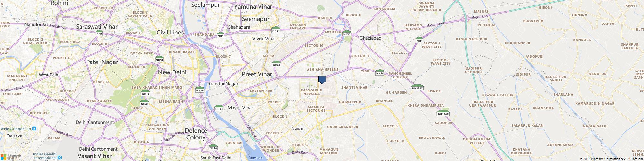The width and height of the screenshot is (644, 161).
Task: Select the Ghaziabad label on map
Action: [x=370, y=38]
